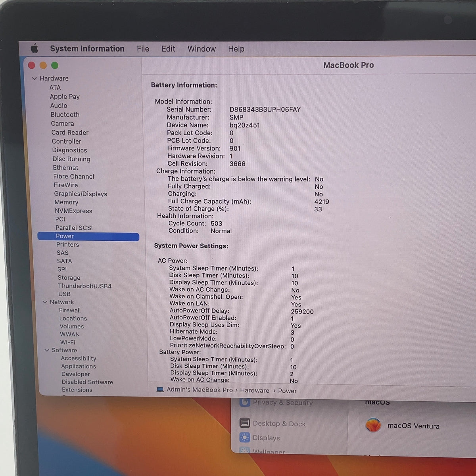Image resolution: width=476 pixels, height=476 pixels.
Task: Select WWAN under Network
Action: (70, 334)
